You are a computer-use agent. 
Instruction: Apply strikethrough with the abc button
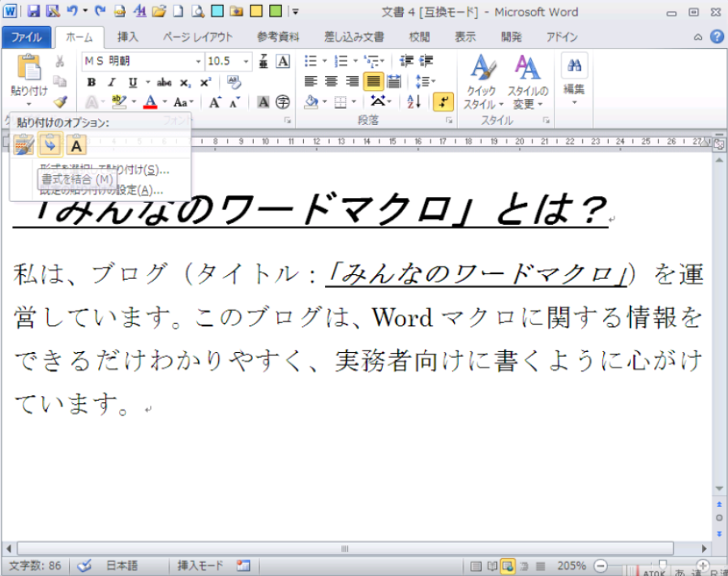point(165,82)
